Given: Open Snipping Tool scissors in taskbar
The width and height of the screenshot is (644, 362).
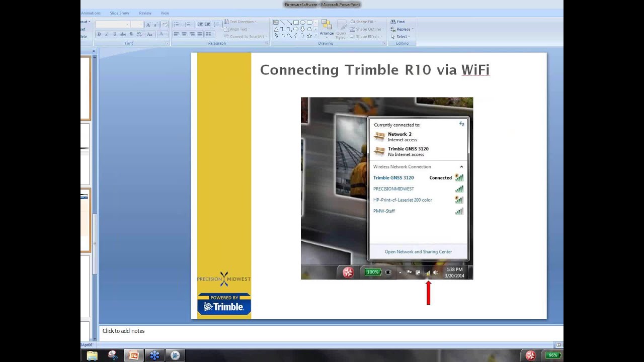Looking at the screenshot, I should point(113,355).
